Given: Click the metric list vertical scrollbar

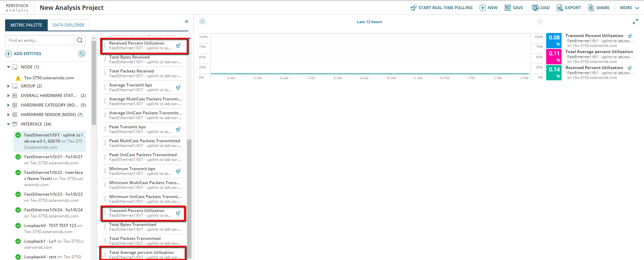Looking at the screenshot, I should tap(189, 199).
